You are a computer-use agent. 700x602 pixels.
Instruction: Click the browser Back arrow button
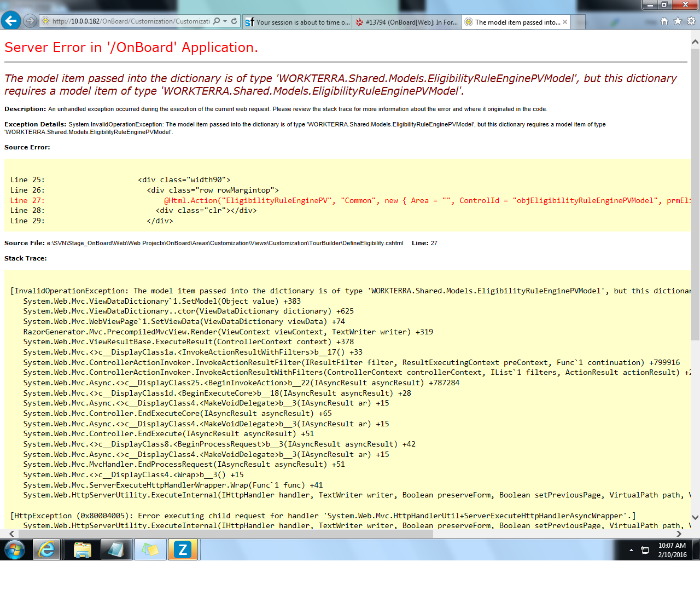(11, 21)
